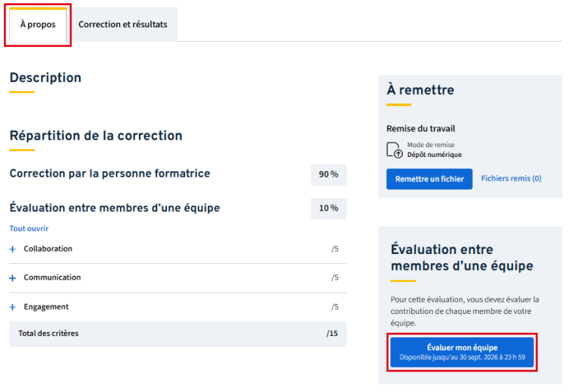Expand the Communication criterion row
The height and width of the screenshot is (392, 569).
point(178,278)
